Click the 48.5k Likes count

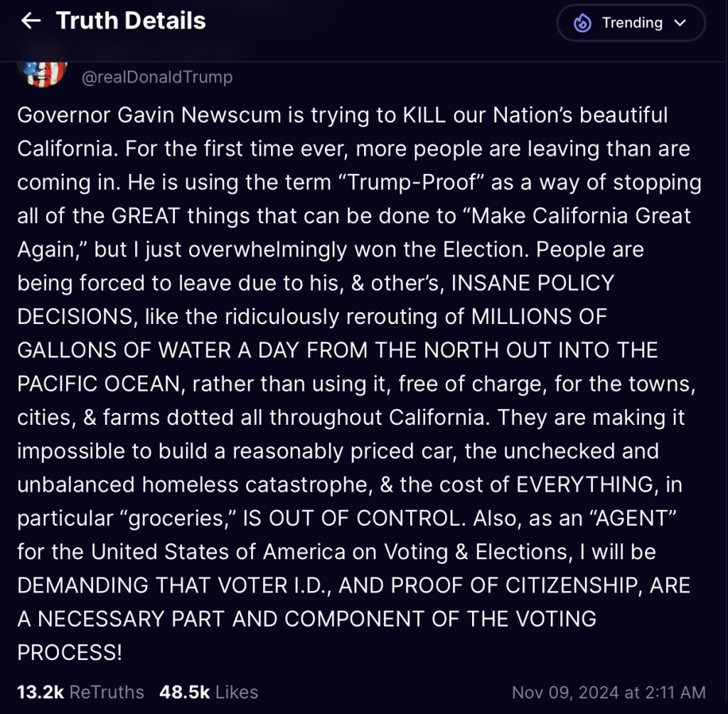(208, 692)
